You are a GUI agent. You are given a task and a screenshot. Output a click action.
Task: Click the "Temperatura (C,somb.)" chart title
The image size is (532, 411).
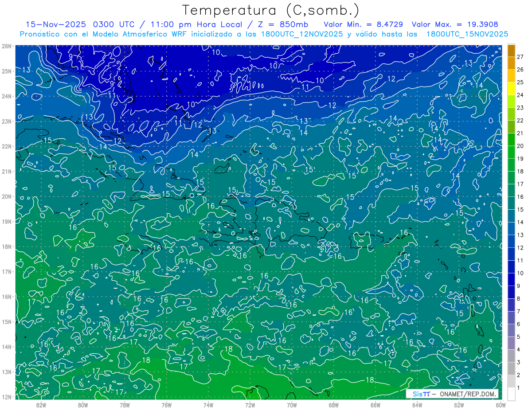pos(271,10)
